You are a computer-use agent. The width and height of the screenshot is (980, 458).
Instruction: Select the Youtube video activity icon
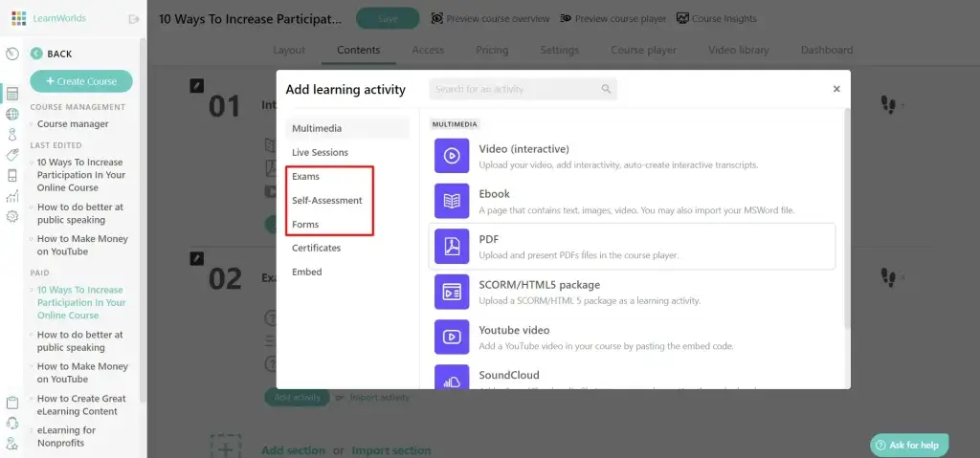pos(452,337)
